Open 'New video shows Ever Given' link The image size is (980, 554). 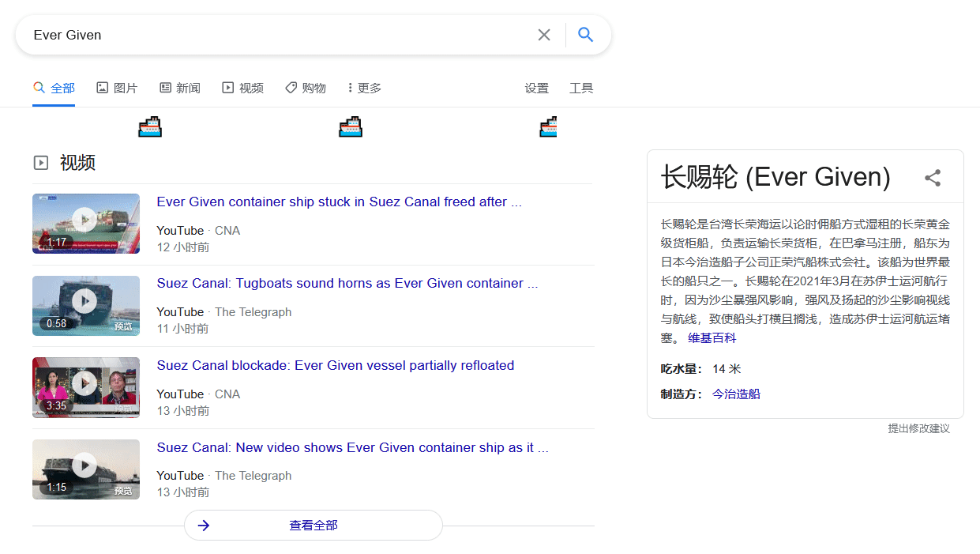tap(352, 448)
